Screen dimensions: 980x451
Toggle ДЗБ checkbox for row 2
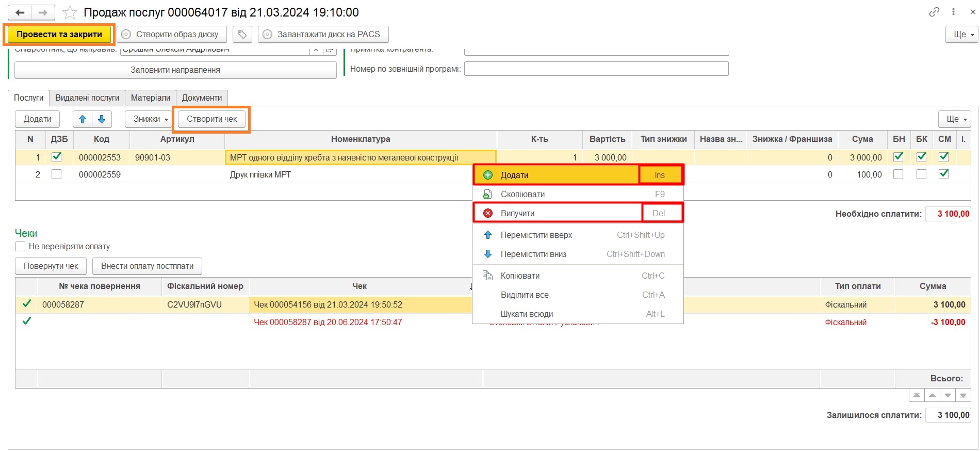pos(57,174)
